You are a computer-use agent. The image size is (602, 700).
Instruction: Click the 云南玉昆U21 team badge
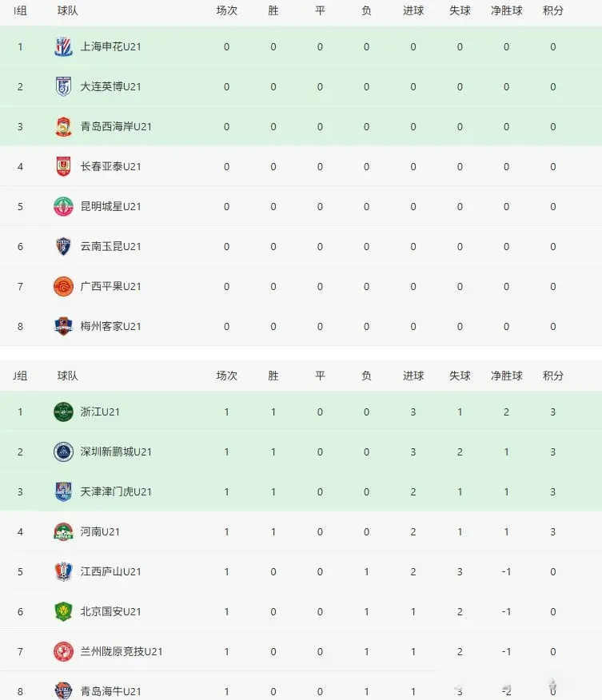tap(63, 246)
